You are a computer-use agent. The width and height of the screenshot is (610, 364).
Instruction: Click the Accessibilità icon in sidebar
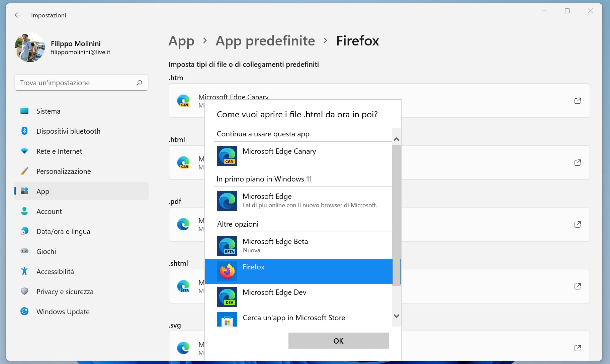tap(25, 271)
